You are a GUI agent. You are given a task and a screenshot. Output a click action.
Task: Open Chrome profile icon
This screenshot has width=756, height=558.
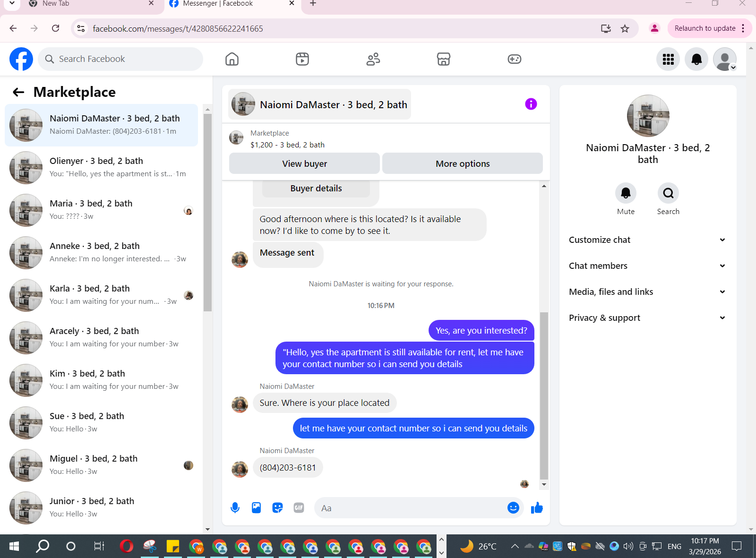pyautogui.click(x=654, y=28)
